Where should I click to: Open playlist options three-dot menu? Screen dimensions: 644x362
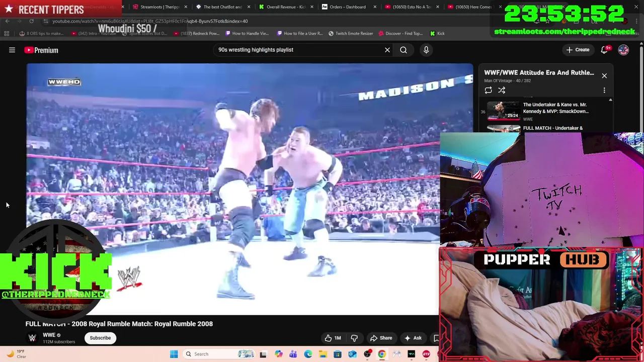pyautogui.click(x=604, y=90)
